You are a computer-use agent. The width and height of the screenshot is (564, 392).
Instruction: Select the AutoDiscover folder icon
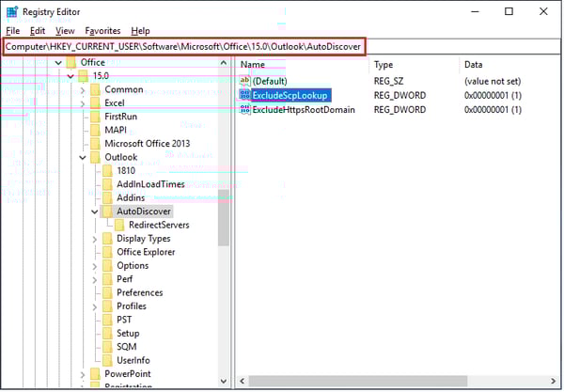click(107, 212)
